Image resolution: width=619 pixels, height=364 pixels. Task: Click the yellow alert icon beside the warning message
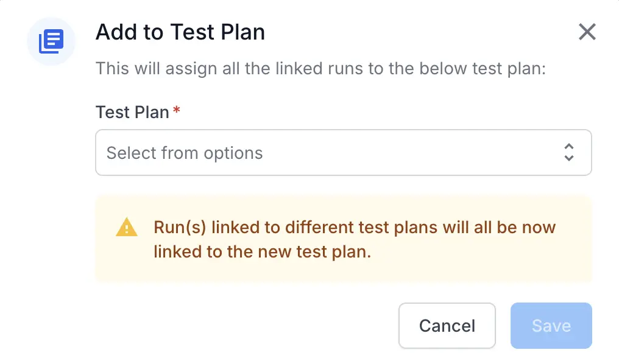tap(127, 227)
